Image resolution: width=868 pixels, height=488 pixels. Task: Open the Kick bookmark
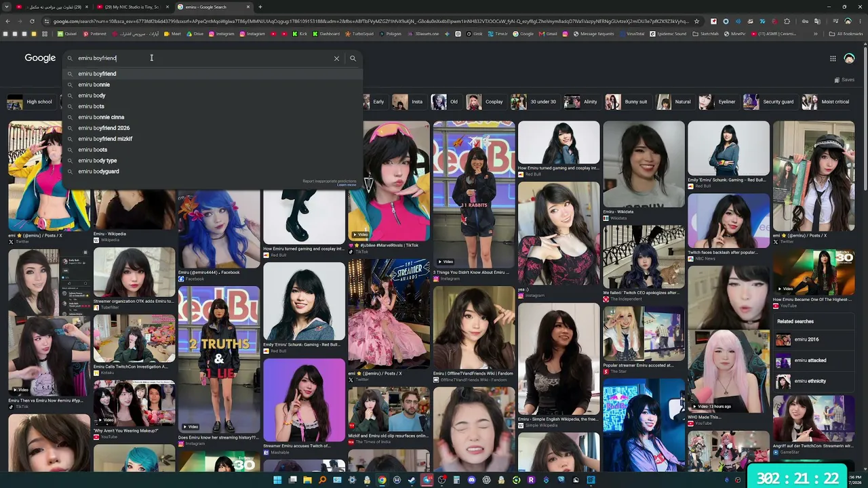pos(300,34)
